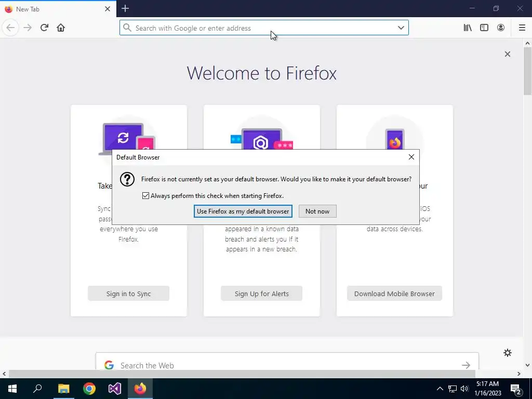Click vertical scrollbar down arrow

point(528,365)
